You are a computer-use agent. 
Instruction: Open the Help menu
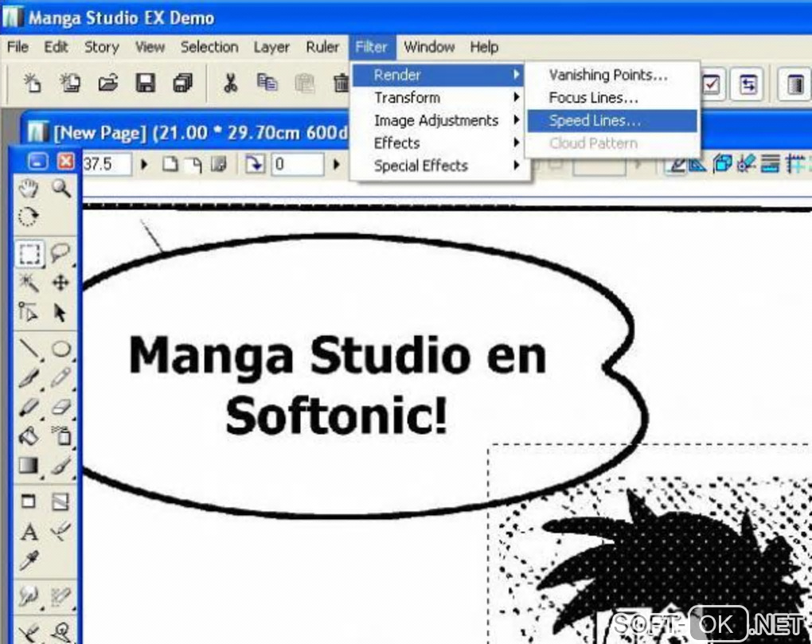[484, 47]
